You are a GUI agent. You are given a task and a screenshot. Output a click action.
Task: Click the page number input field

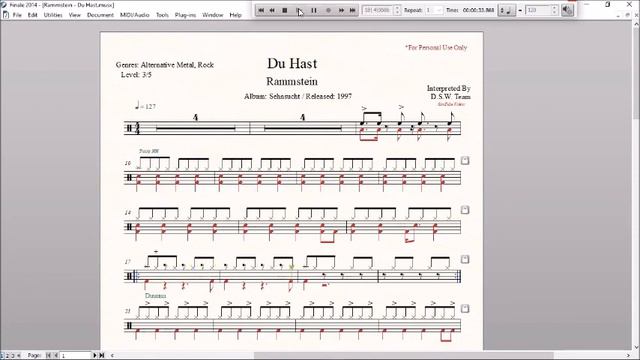click(76, 356)
